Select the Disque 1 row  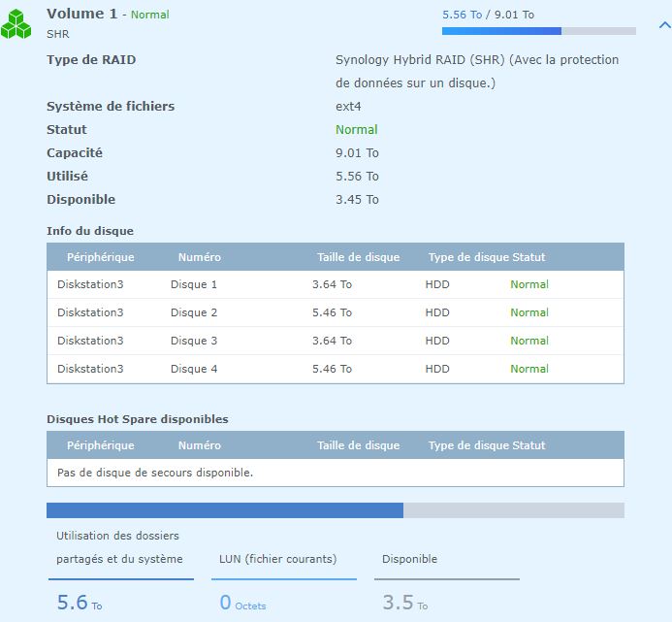click(x=336, y=284)
